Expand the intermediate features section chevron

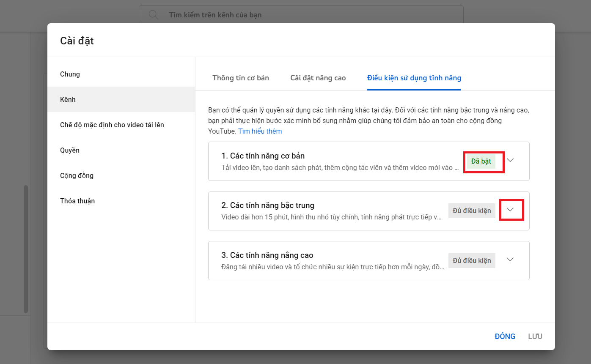(510, 210)
